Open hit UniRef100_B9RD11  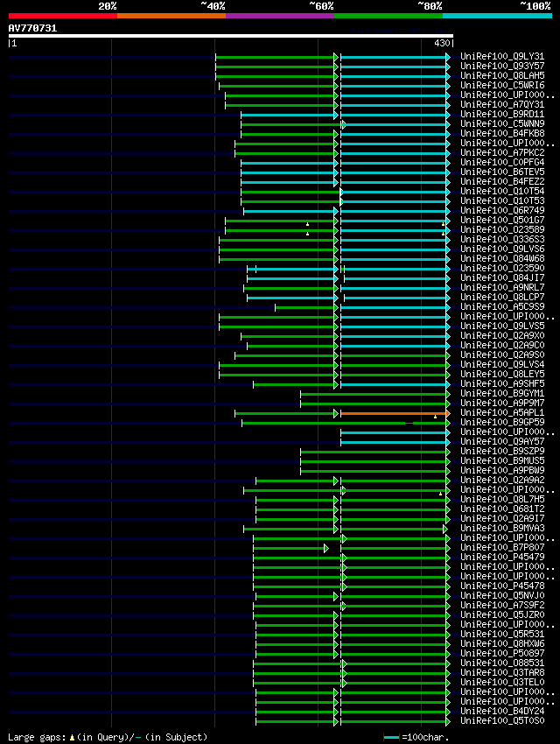click(x=502, y=115)
